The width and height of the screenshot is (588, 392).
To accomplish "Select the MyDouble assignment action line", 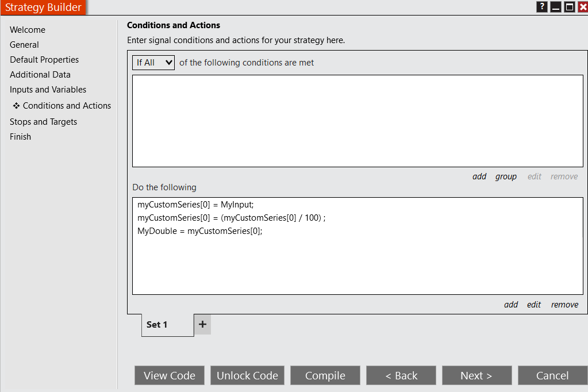I will tap(200, 231).
